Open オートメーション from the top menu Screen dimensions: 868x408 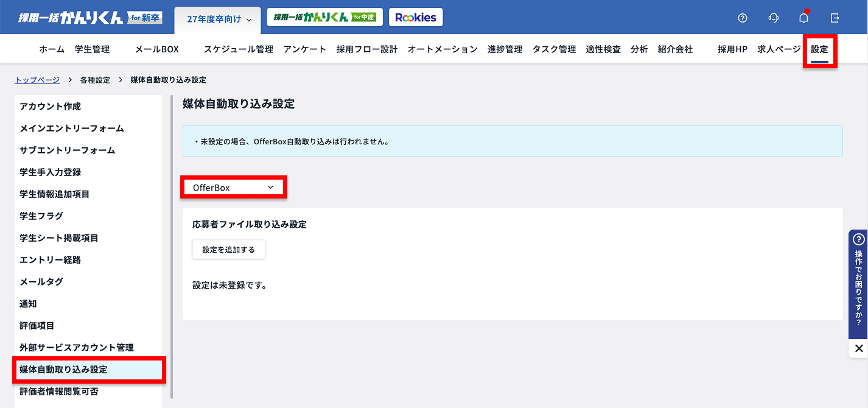tap(443, 49)
